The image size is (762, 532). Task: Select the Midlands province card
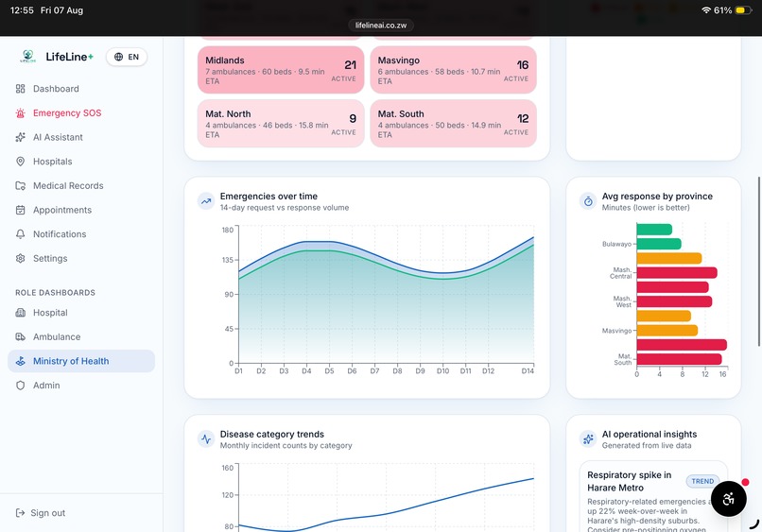click(281, 70)
